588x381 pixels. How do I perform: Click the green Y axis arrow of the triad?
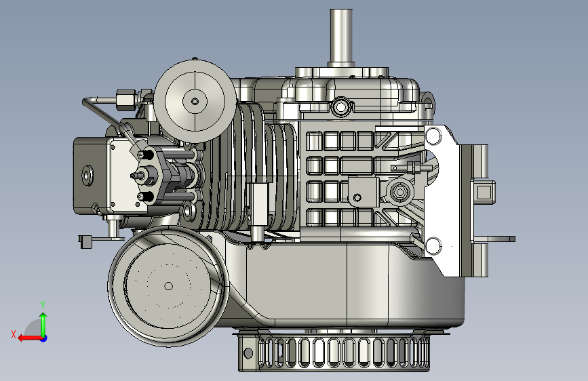(x=43, y=324)
